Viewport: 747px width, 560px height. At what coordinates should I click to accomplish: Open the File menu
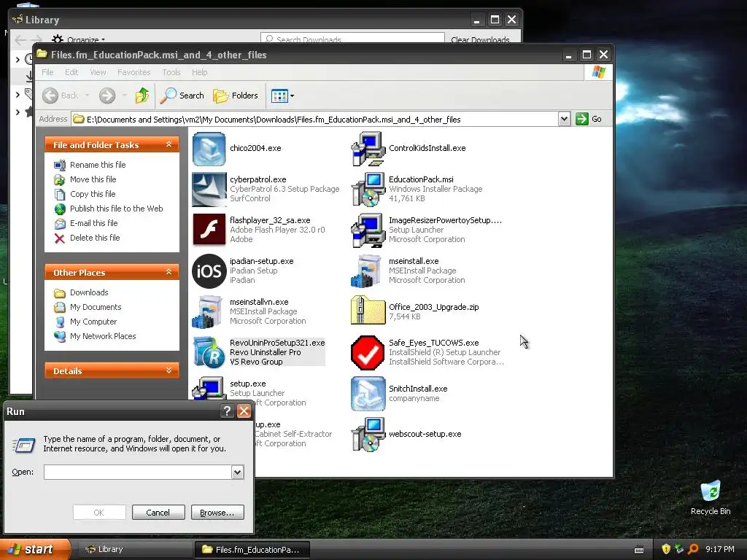(x=47, y=72)
